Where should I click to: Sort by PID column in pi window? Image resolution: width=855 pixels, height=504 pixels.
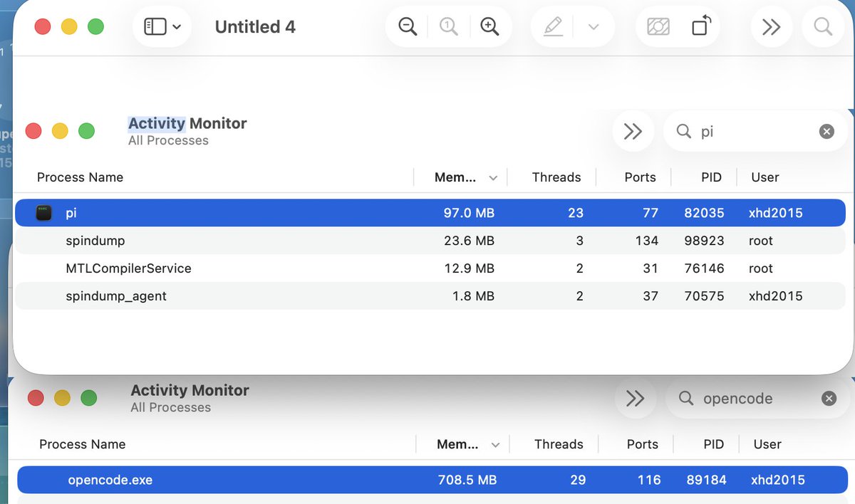711,177
